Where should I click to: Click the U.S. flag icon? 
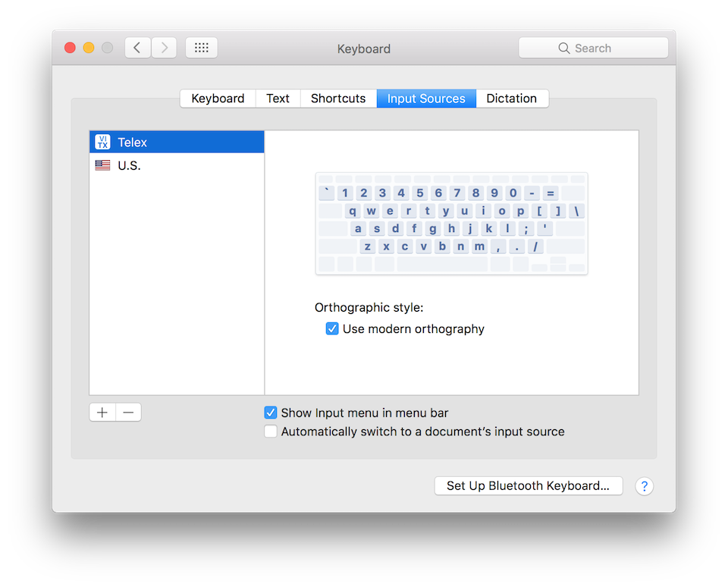click(102, 165)
